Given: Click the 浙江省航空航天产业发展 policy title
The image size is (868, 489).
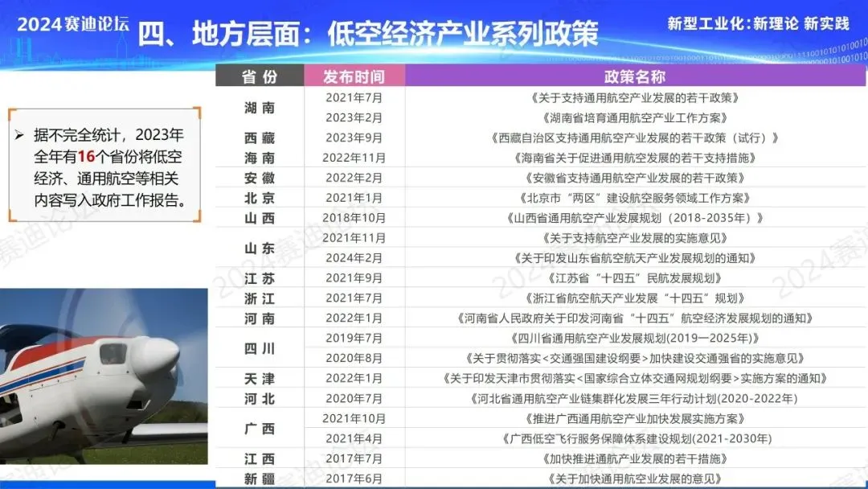Looking at the screenshot, I should coord(635,298).
